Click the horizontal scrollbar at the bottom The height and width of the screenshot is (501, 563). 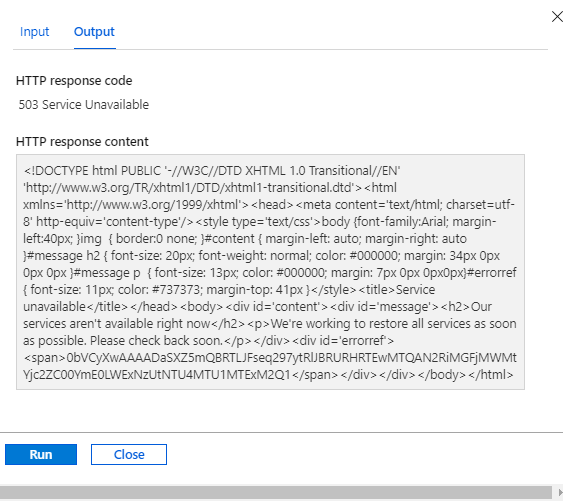click(276, 492)
